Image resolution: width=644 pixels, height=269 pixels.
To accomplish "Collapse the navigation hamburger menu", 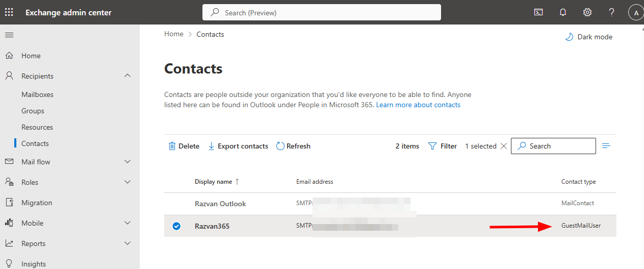I will [9, 35].
